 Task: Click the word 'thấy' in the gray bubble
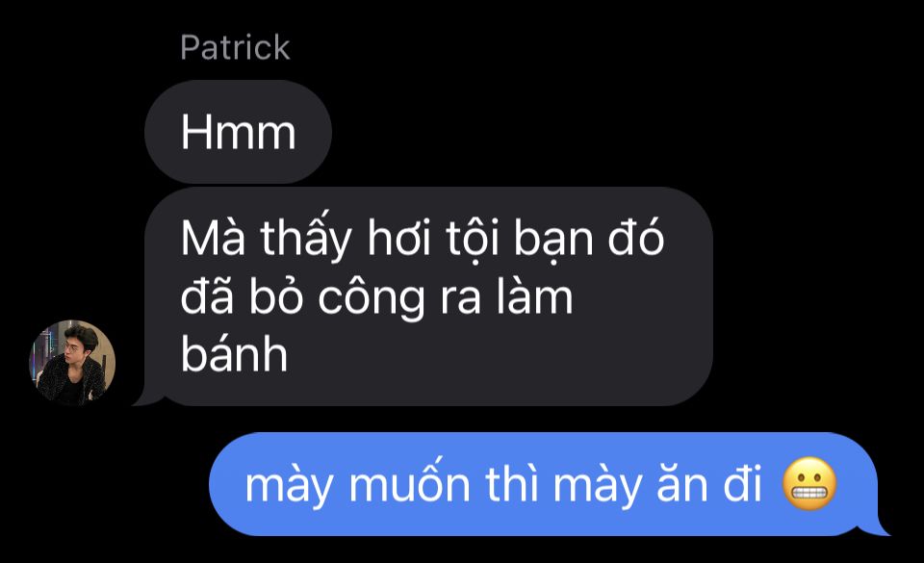tap(306, 239)
